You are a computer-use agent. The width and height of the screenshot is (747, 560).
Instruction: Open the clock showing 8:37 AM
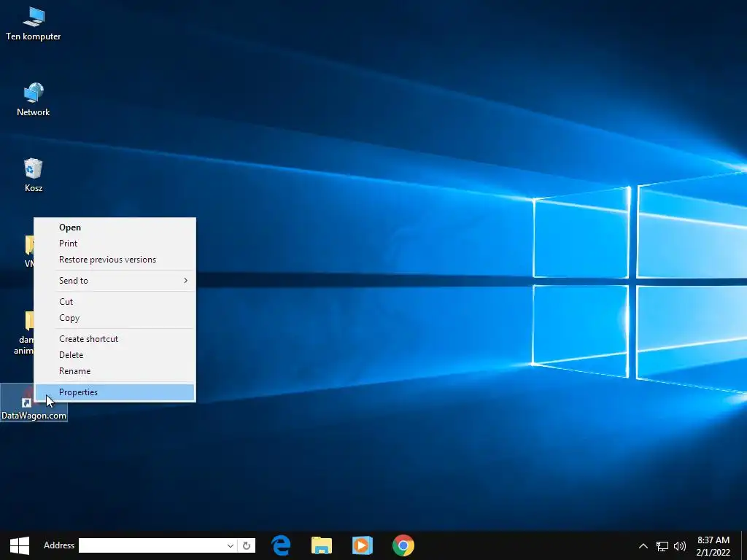click(x=713, y=545)
